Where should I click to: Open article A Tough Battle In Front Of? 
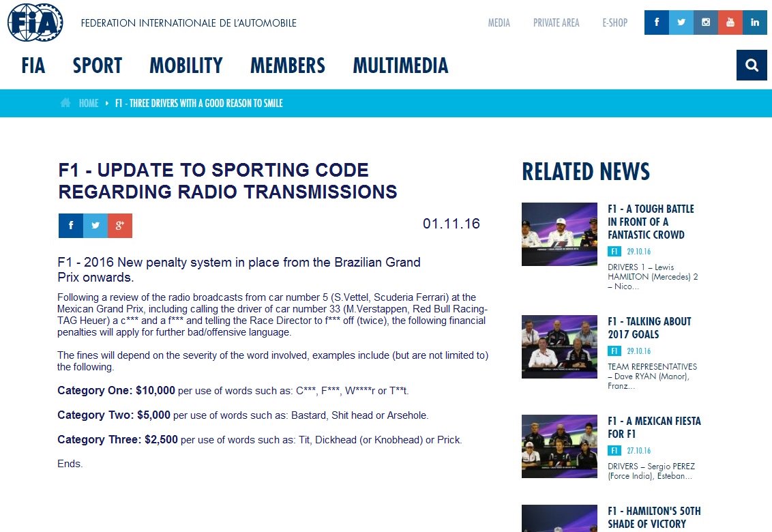[651, 222]
